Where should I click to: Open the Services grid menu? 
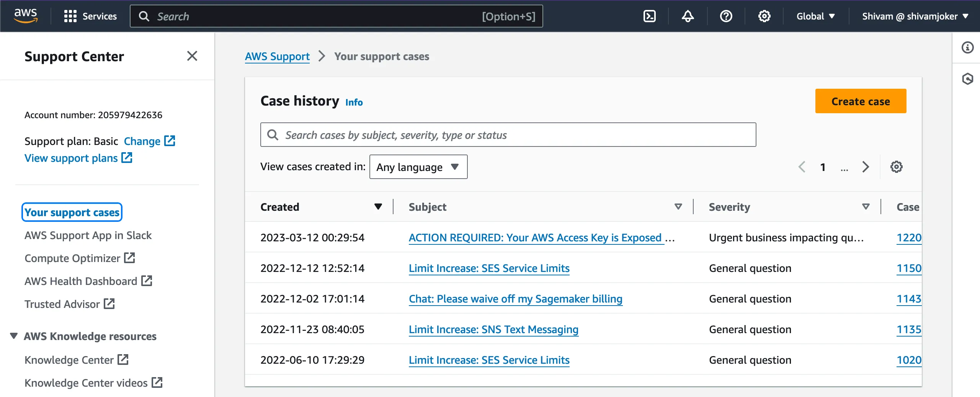pyautogui.click(x=90, y=16)
